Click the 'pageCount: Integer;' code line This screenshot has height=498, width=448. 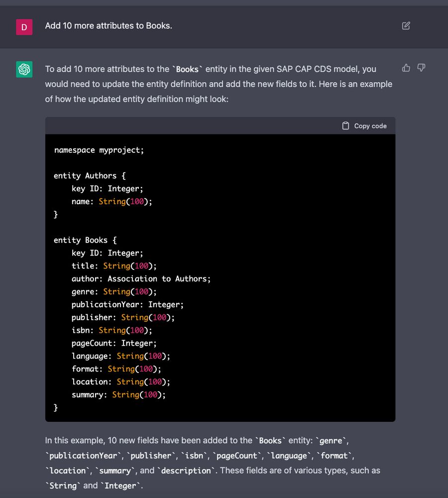(114, 343)
